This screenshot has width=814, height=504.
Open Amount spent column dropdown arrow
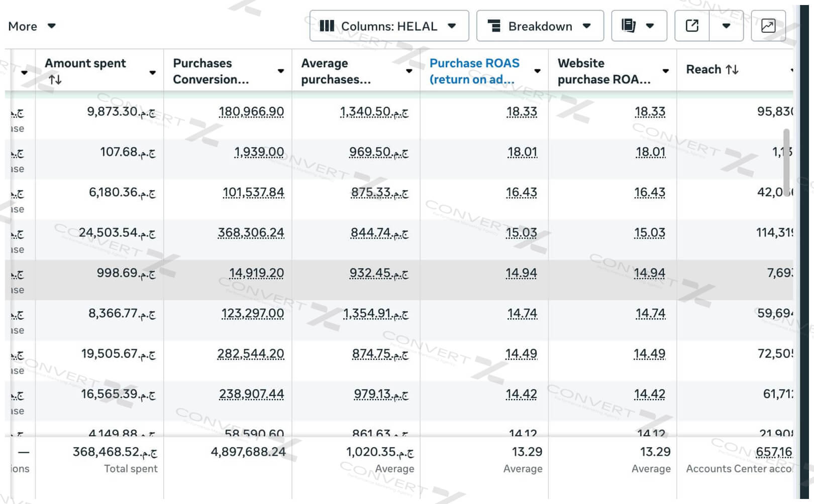(x=152, y=73)
